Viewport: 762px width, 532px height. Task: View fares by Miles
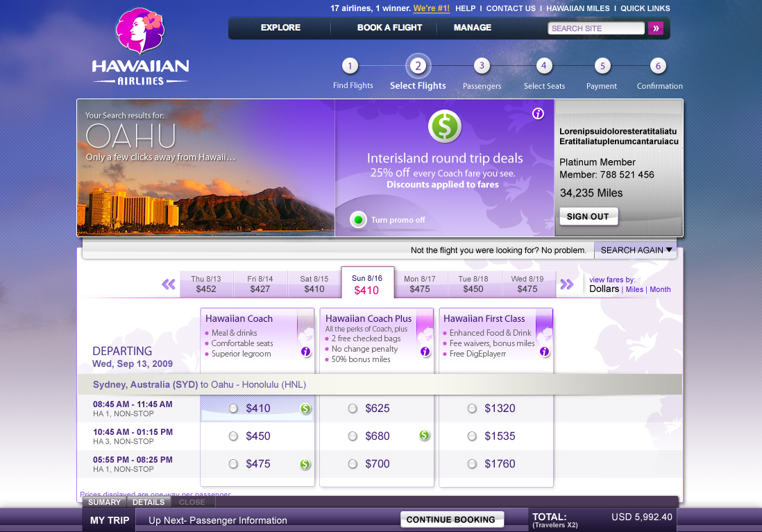click(634, 289)
